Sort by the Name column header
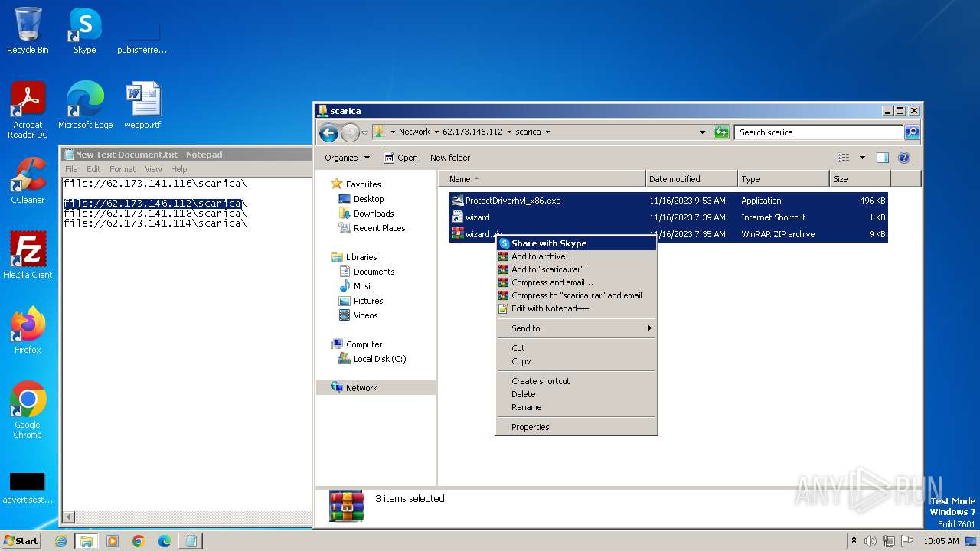The image size is (980, 551). pyautogui.click(x=542, y=179)
